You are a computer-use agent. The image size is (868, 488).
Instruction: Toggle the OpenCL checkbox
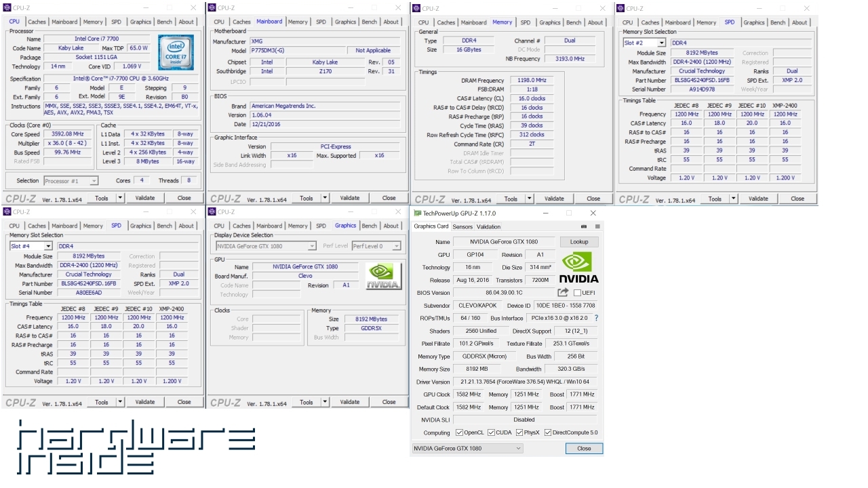tap(459, 432)
